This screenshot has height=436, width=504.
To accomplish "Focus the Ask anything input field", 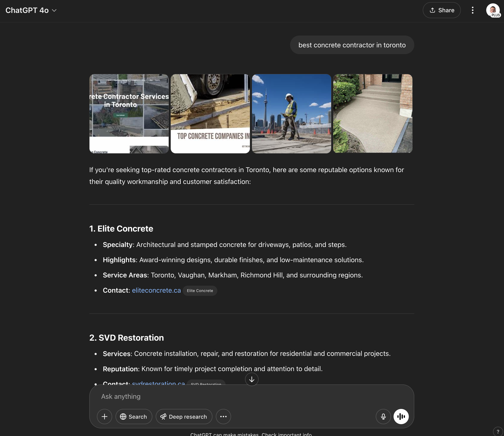I will [x=252, y=396].
